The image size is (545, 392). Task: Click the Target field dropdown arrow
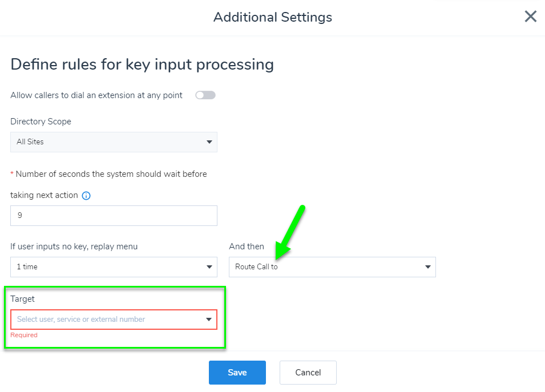pyautogui.click(x=209, y=320)
